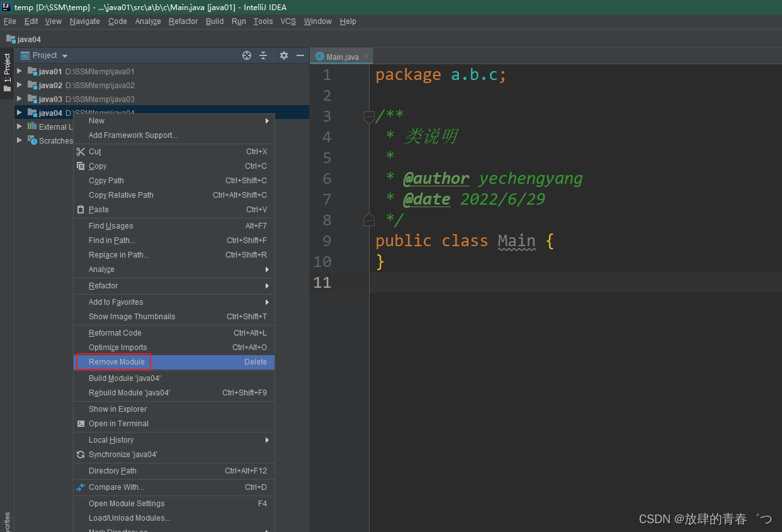Click the java01 module folder icon
Viewport: 782px width, 532px height.
click(x=33, y=71)
